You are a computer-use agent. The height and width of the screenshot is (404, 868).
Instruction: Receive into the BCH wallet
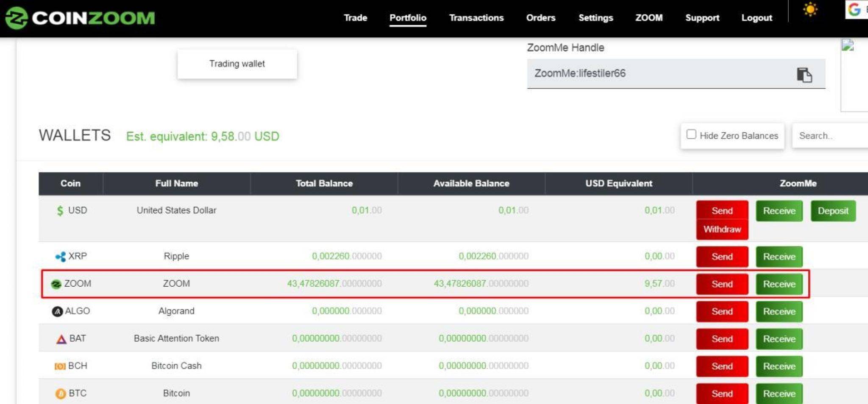(779, 367)
